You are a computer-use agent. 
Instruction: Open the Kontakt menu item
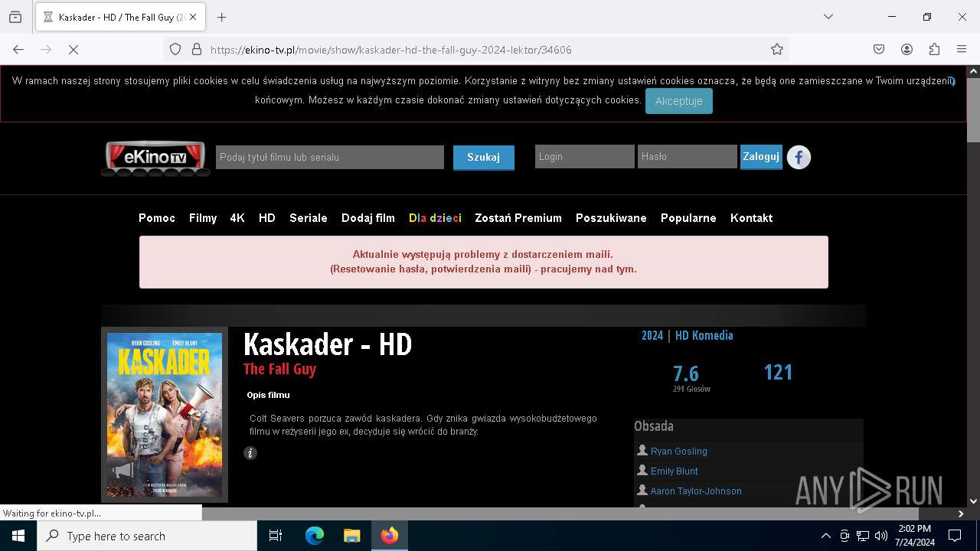pyautogui.click(x=751, y=218)
